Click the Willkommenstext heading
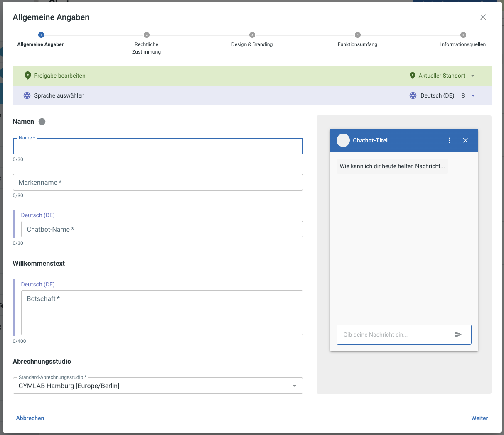 pos(39,264)
